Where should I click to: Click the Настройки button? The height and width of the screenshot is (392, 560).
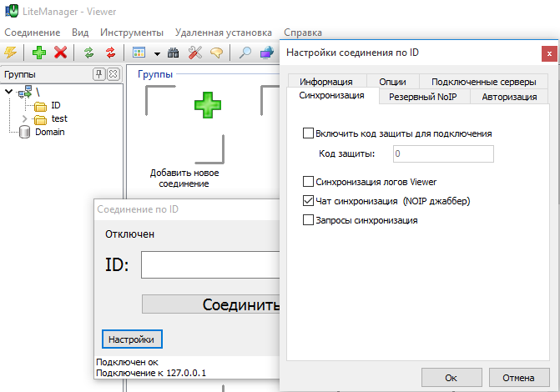[x=132, y=339]
